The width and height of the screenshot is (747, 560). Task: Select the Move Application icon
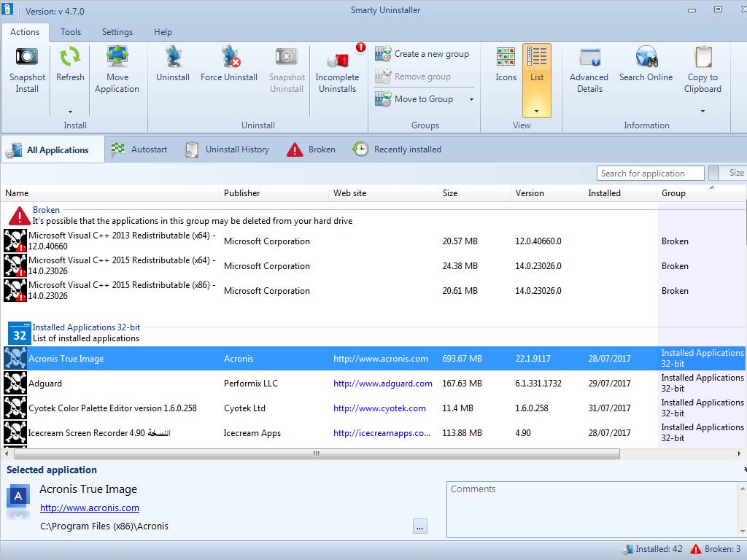click(x=117, y=57)
